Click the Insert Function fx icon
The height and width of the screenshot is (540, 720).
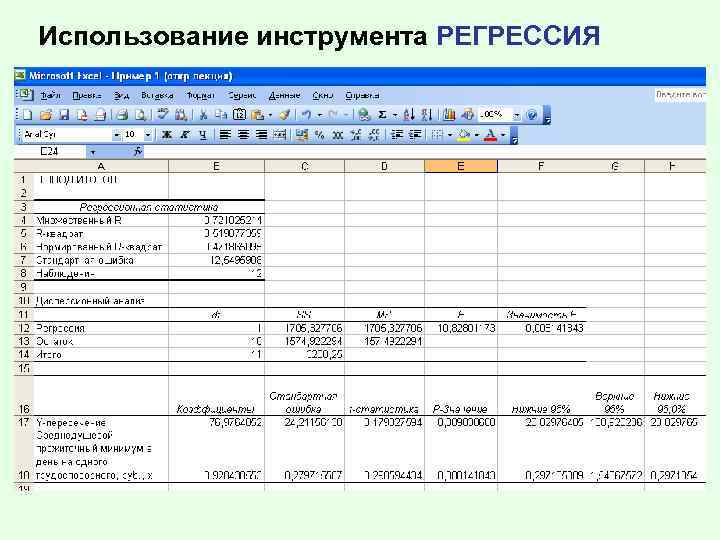pos(137,151)
